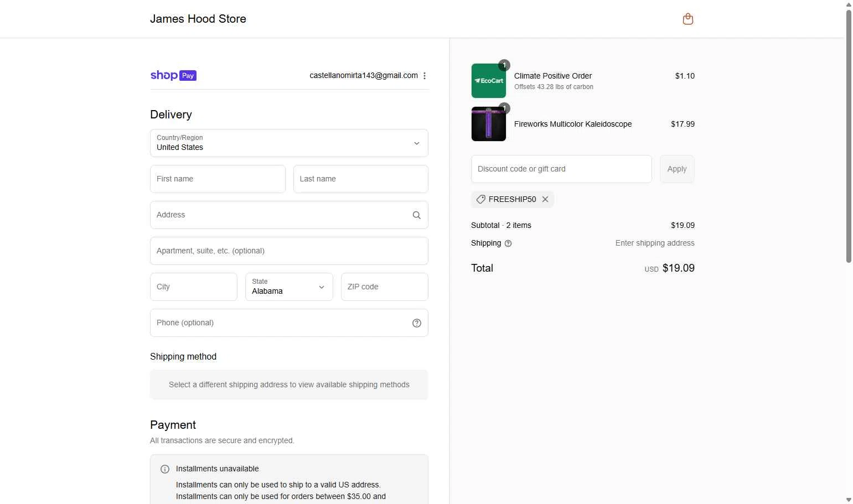Click the Fireworks Multicolor Kaleidoscope item name
Image resolution: width=853 pixels, height=504 pixels.
573,124
